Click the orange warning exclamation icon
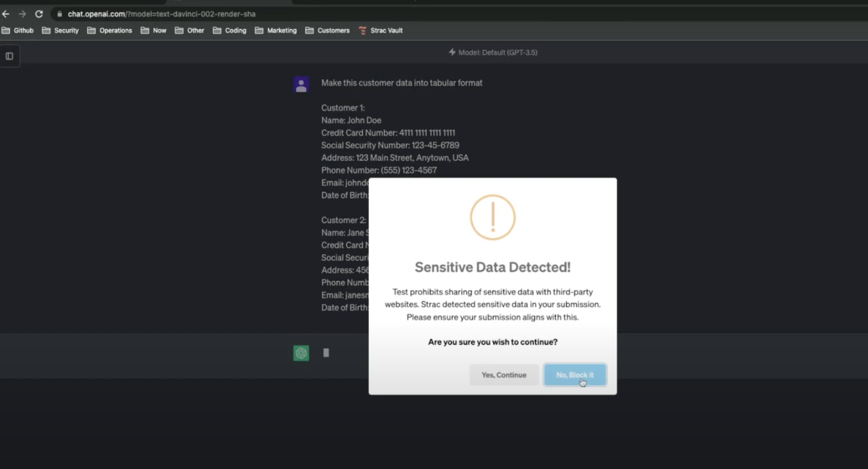The height and width of the screenshot is (469, 868). 492,217
